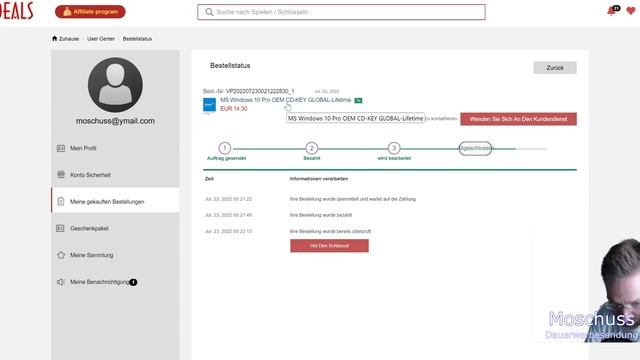Click the Bestellstatus breadcrumb
The width and height of the screenshot is (640, 360).
pos(137,39)
